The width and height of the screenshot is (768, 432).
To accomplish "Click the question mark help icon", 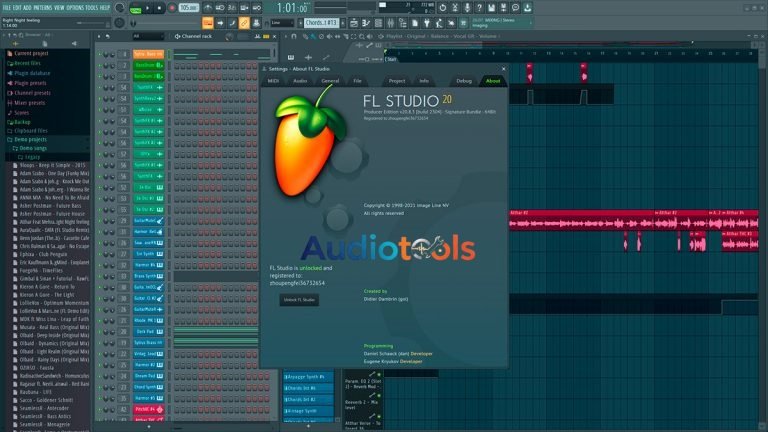I will click(x=479, y=8).
